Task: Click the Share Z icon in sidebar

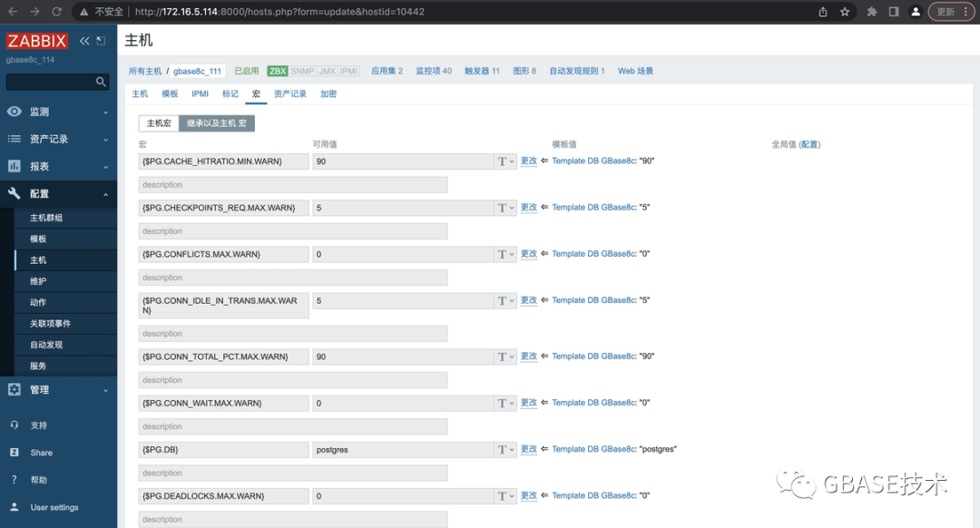Action: point(15,453)
